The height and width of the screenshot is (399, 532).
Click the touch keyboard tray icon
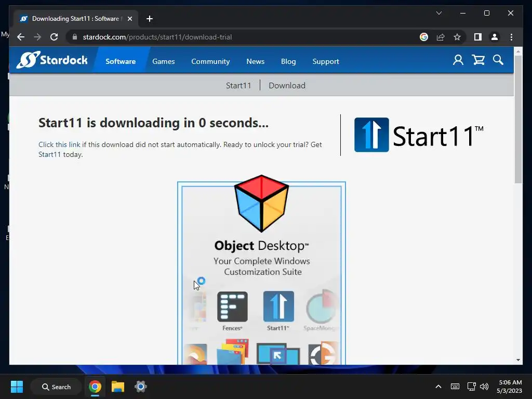pyautogui.click(x=455, y=387)
